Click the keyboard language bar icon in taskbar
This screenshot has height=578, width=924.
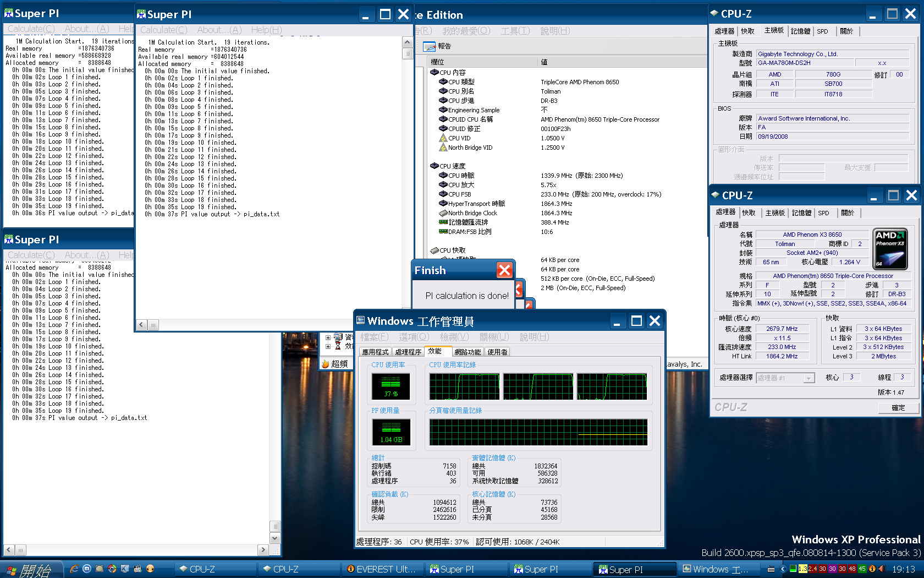point(771,569)
